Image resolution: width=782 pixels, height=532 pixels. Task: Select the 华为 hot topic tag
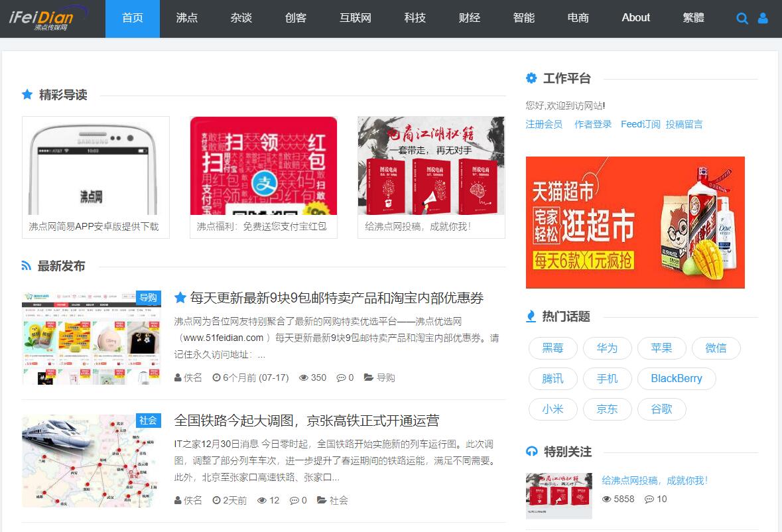click(608, 348)
